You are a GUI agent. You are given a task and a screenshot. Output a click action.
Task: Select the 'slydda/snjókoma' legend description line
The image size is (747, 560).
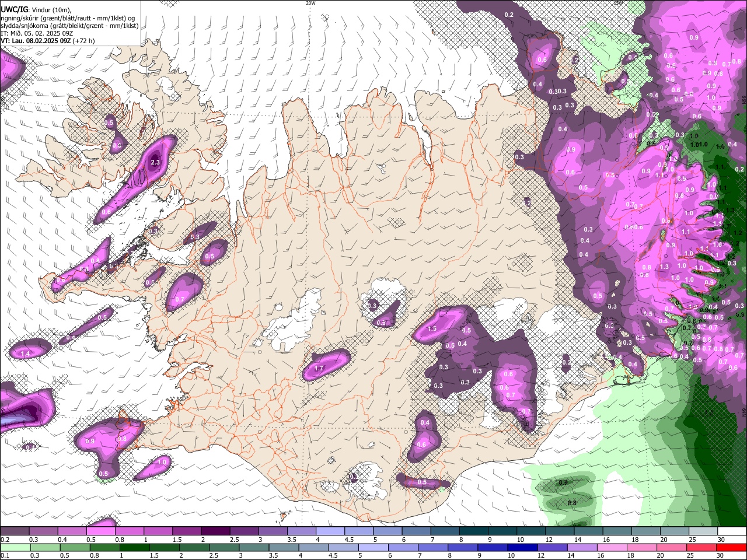[x=69, y=26]
